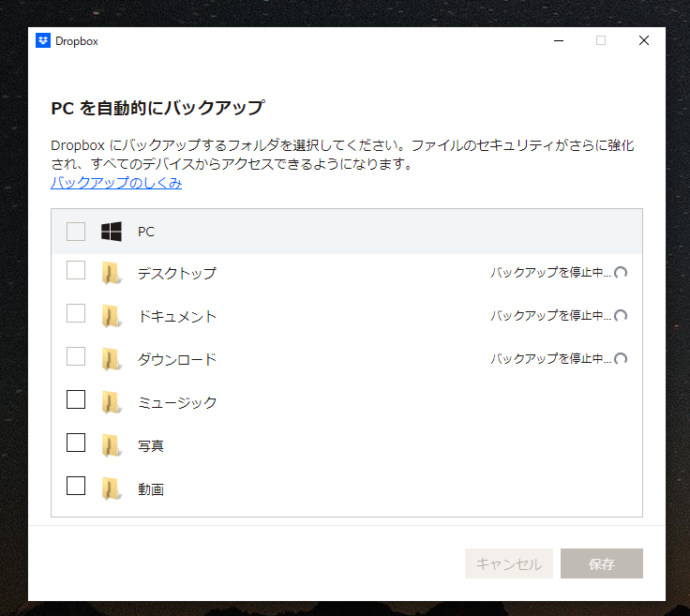Toggle the デスクトップ checkbox
Image resolution: width=690 pixels, height=616 pixels.
pyautogui.click(x=76, y=271)
